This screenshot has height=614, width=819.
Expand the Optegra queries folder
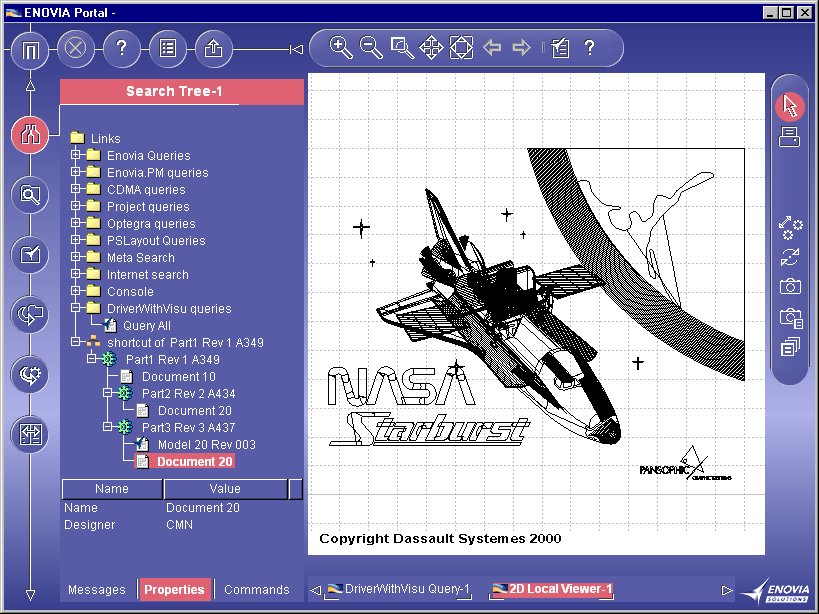[x=76, y=222]
